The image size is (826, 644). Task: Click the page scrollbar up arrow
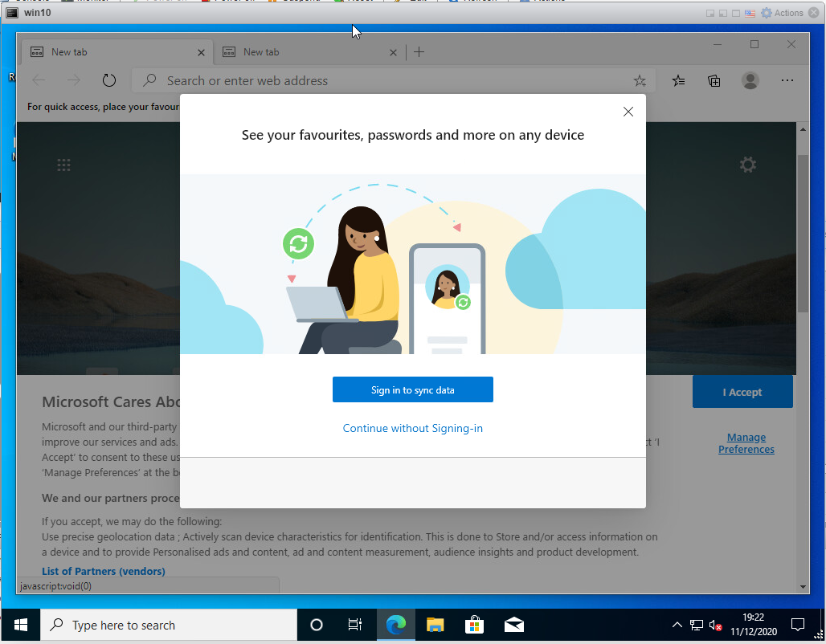tap(803, 129)
